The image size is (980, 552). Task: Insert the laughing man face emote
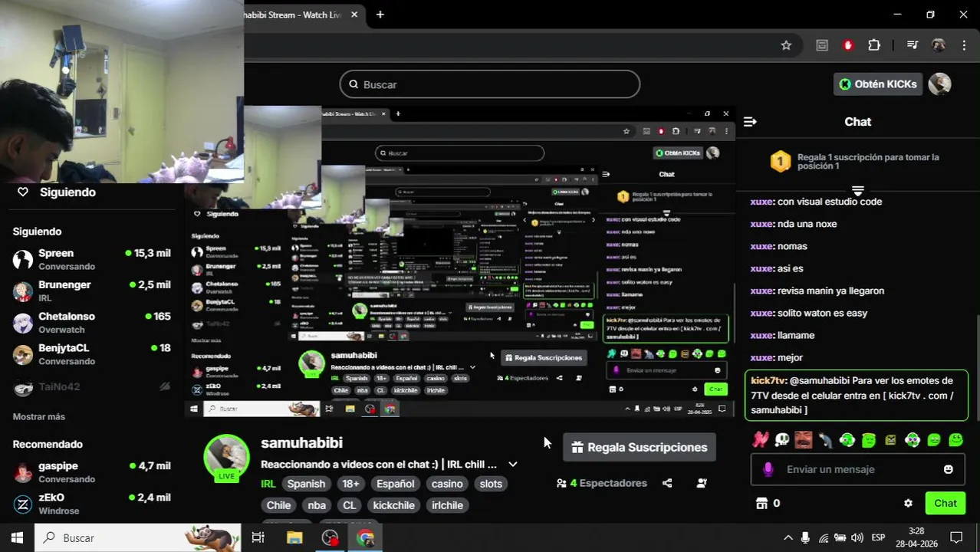tap(803, 439)
